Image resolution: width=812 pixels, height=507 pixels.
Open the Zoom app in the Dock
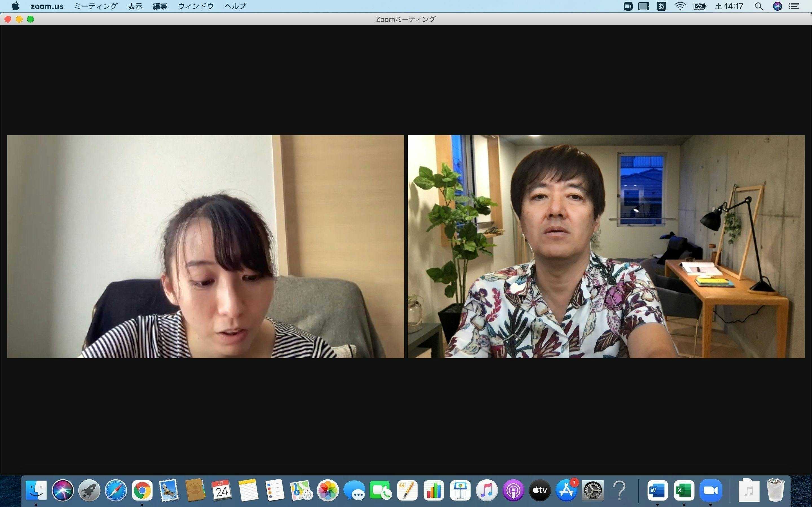(x=710, y=490)
